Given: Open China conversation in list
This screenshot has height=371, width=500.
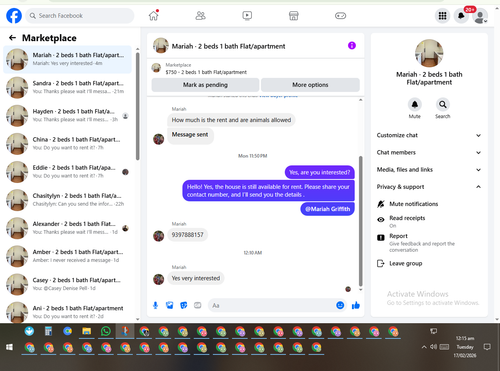Looking at the screenshot, I should [67, 144].
